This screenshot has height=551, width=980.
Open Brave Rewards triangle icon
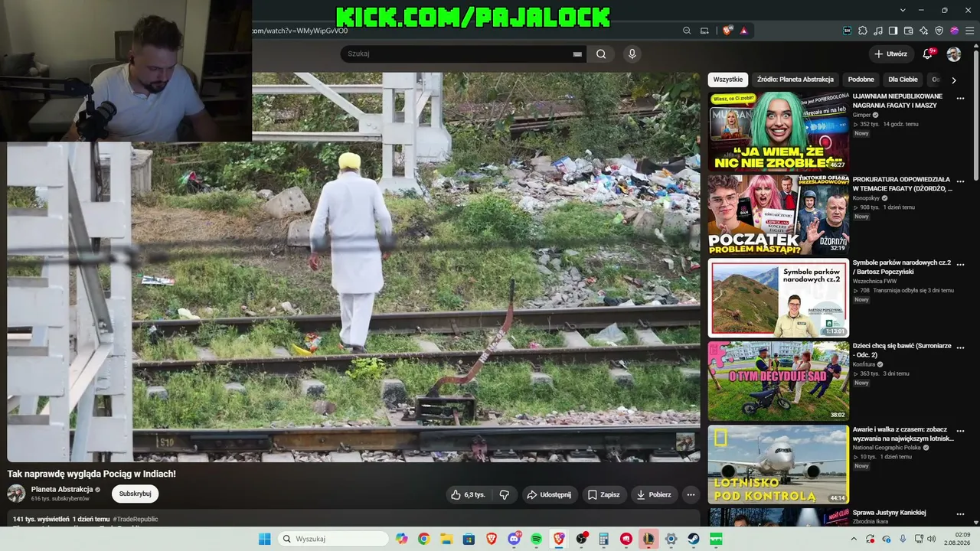coord(743,31)
